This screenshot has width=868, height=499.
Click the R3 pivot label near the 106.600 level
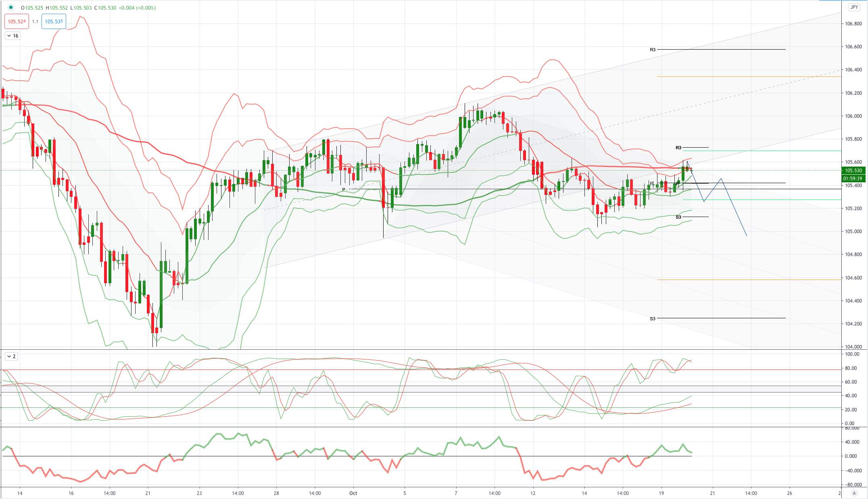coord(653,50)
